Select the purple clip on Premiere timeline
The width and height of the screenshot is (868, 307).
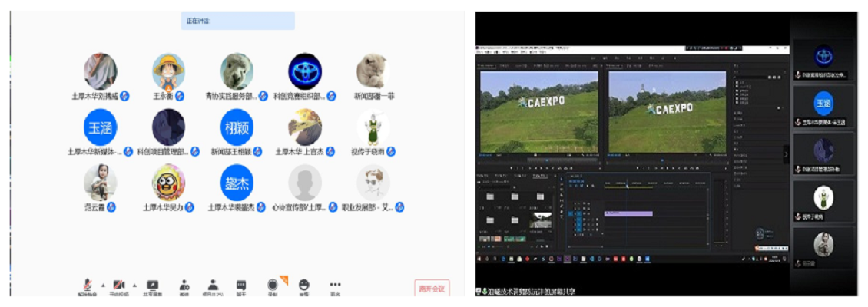(x=628, y=213)
